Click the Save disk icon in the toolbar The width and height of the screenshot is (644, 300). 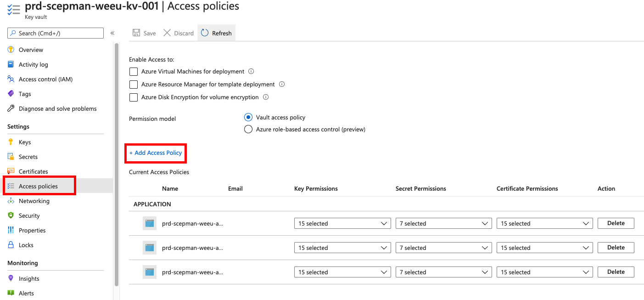point(136,33)
